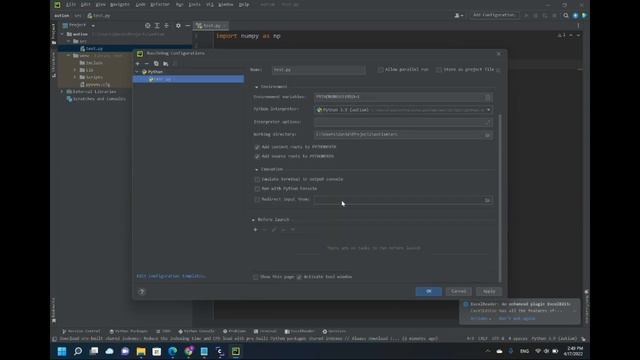The image size is (640, 360).
Task: Collapse all in Project panel
Action: tap(166, 25)
